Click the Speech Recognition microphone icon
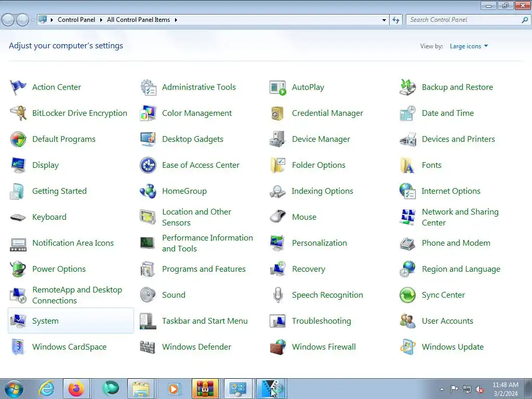 pyautogui.click(x=277, y=295)
